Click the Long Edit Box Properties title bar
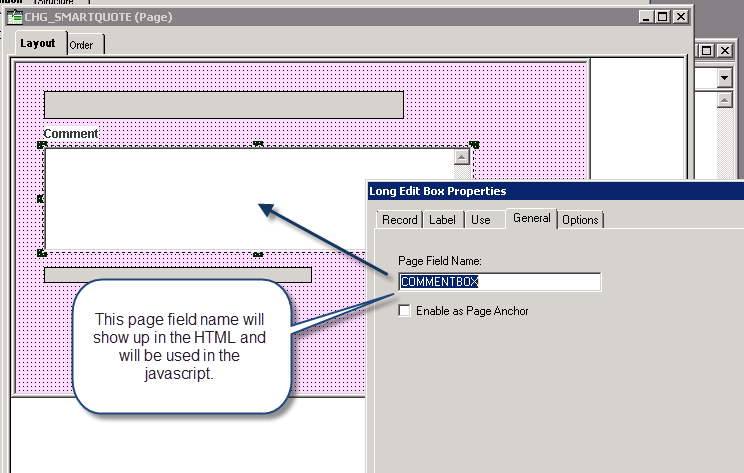The image size is (744, 473). [556, 191]
